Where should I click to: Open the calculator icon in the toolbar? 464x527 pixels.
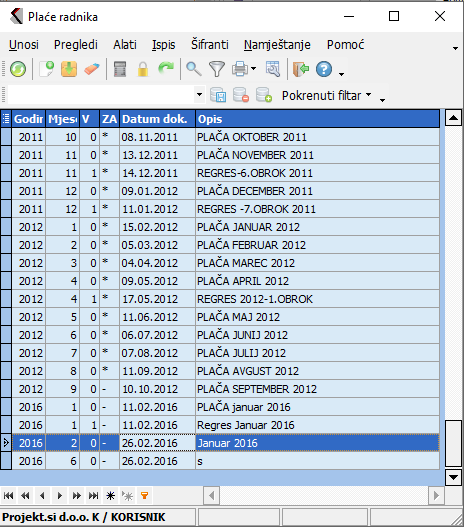120,69
